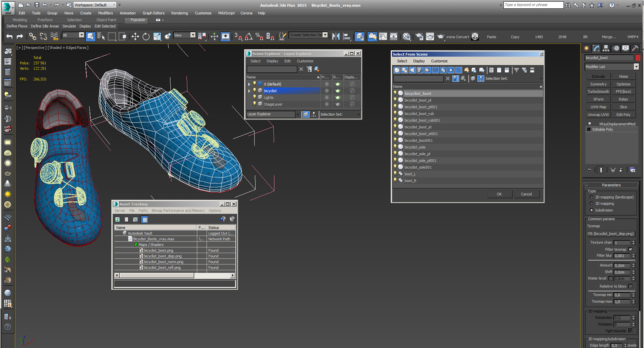Click the red object color swatch
Viewport: 644px width, 348px height.
tap(637, 58)
